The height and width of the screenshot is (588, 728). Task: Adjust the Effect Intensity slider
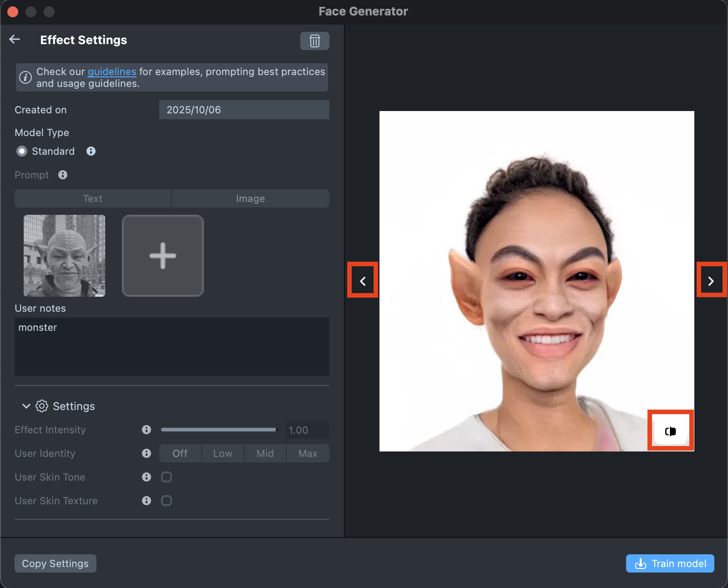click(x=219, y=430)
